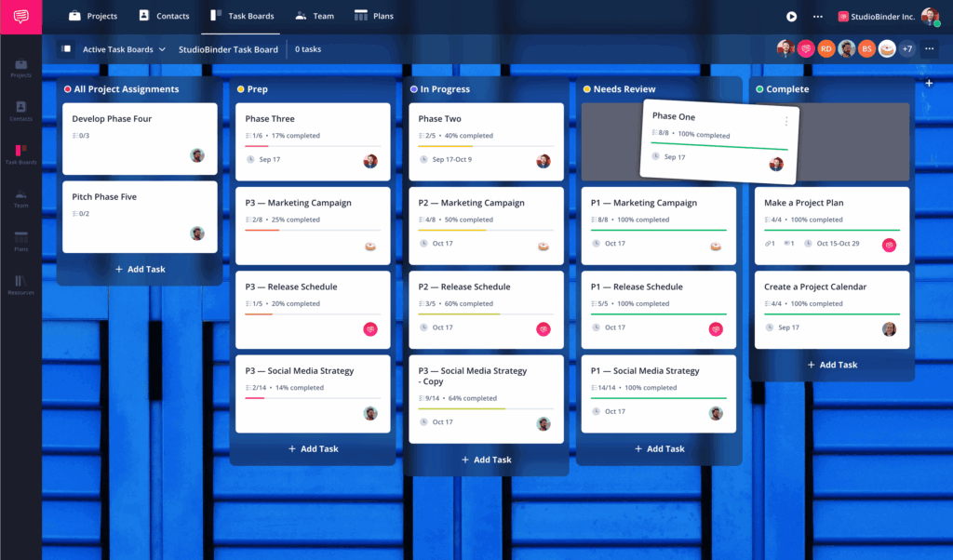Click the Needs Review column header
This screenshot has height=560, width=953.
(x=624, y=89)
